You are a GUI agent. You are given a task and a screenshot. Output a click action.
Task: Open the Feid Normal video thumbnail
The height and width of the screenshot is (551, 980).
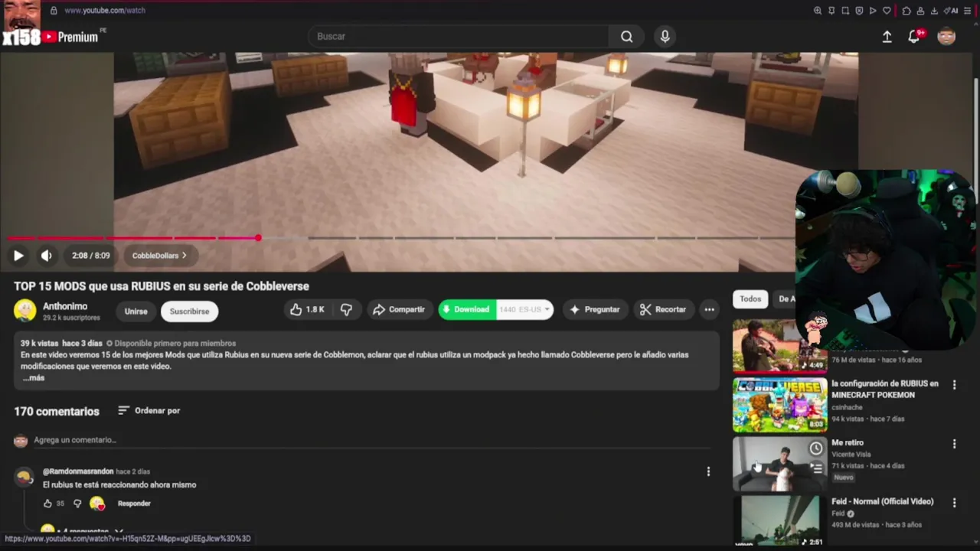click(x=779, y=521)
